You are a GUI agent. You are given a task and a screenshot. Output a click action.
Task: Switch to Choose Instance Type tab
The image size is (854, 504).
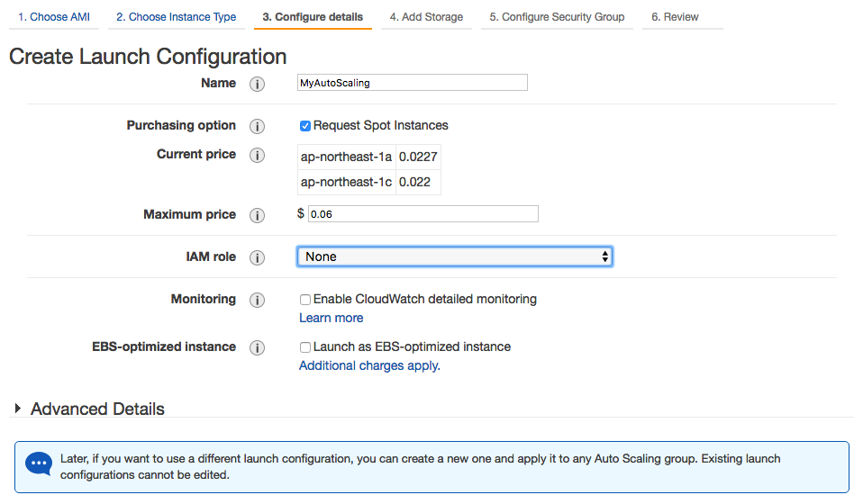[x=176, y=17]
